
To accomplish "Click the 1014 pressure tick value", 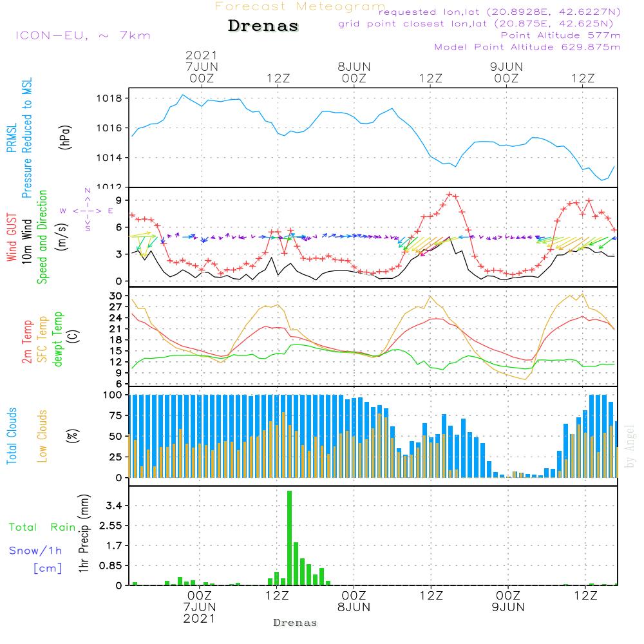I will (109, 158).
